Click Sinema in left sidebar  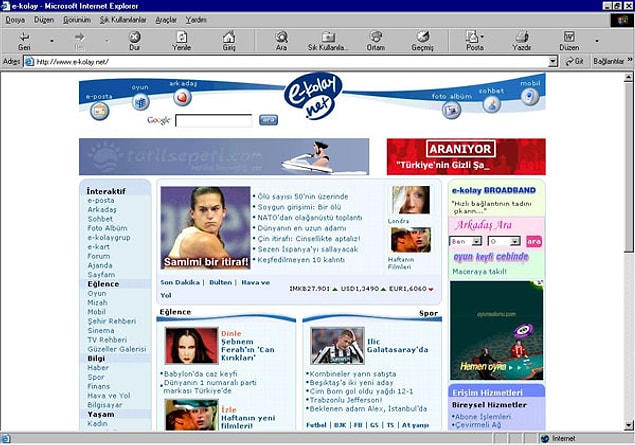point(101,331)
